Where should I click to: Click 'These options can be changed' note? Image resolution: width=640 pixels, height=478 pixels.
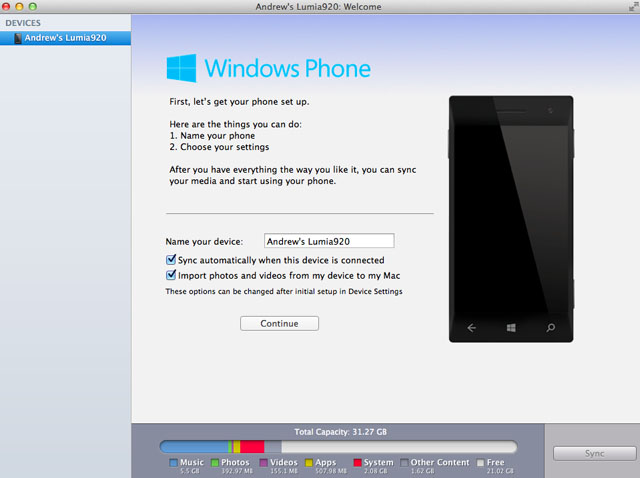click(x=284, y=291)
